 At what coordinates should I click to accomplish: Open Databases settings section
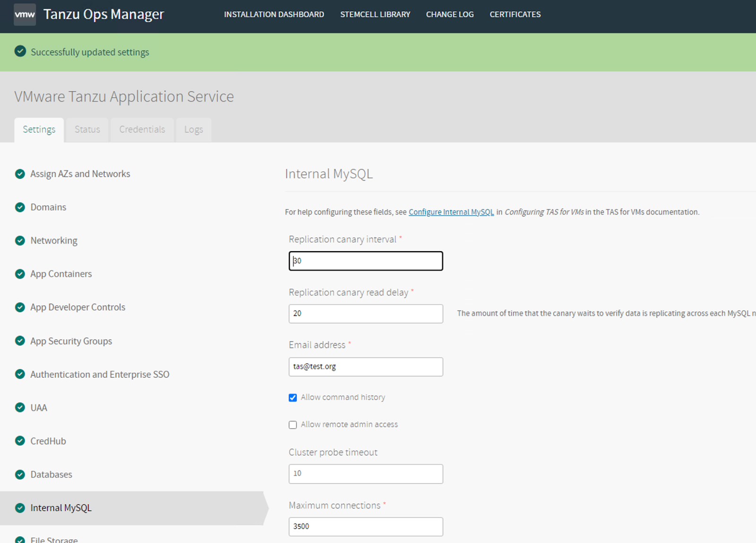coord(52,475)
